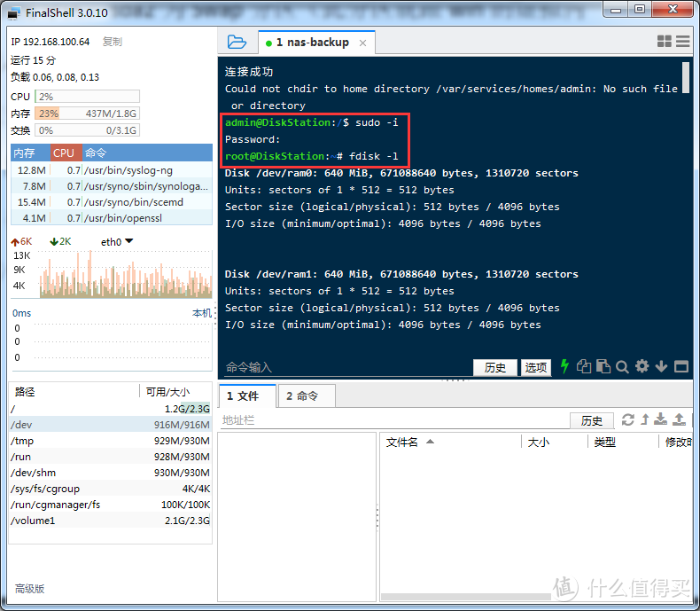The width and height of the screenshot is (700, 611).
Task: Switch to the 文件 tab
Action: coord(247,396)
